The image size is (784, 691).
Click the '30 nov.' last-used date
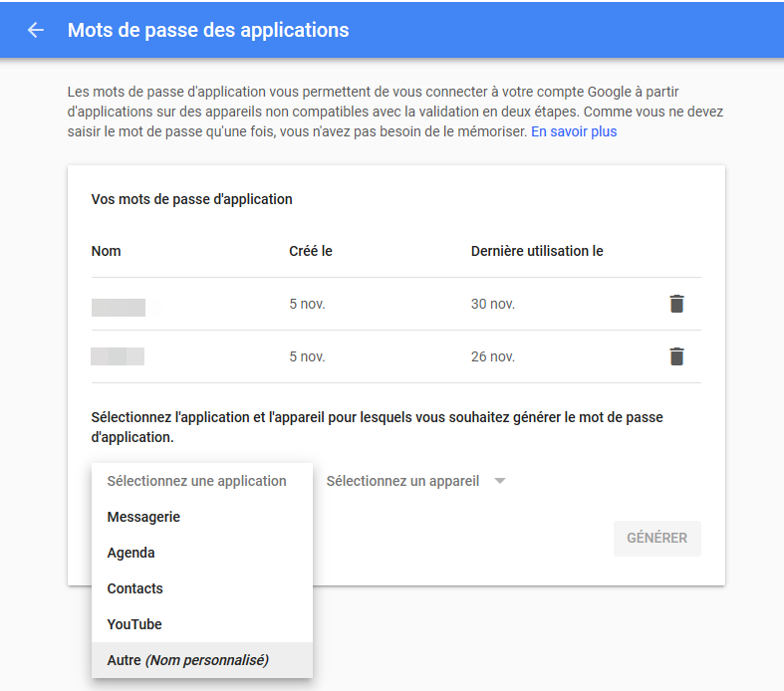click(493, 304)
